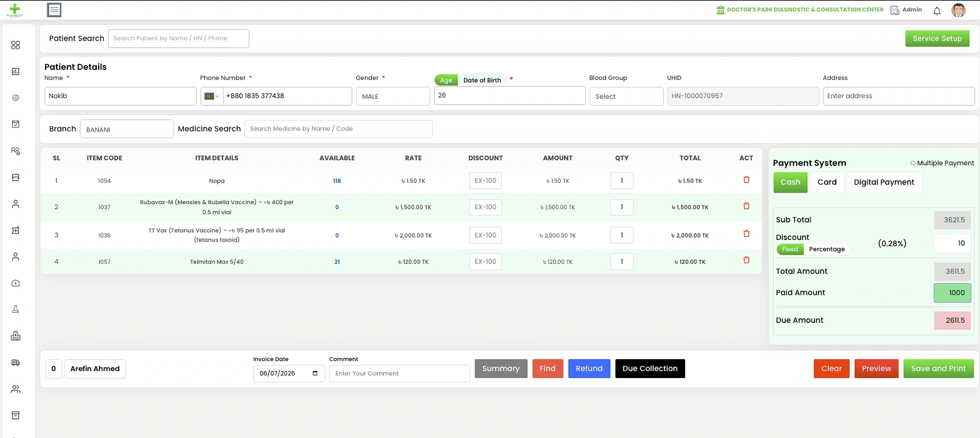This screenshot has height=438, width=980.
Task: Open the hospital building sidebar icon
Action: tap(16, 336)
